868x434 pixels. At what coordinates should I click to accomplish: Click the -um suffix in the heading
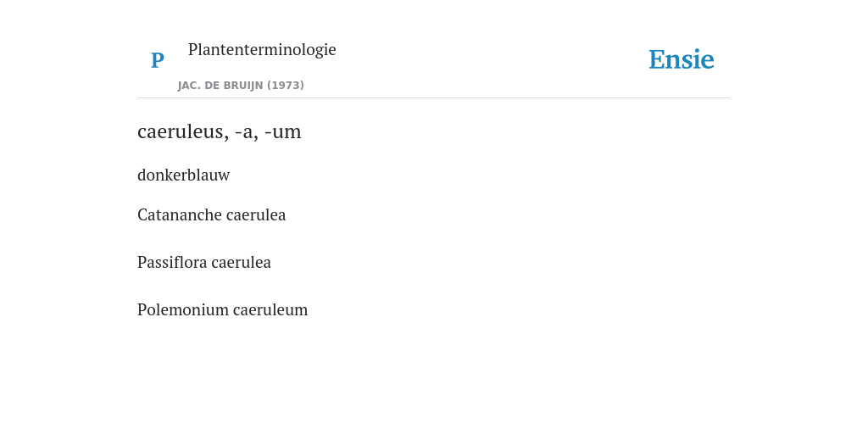[x=283, y=132]
